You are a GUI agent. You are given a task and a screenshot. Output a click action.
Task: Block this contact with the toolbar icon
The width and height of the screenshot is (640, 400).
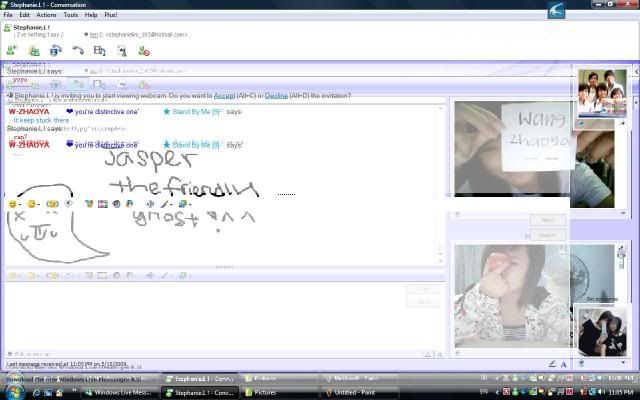point(144,51)
